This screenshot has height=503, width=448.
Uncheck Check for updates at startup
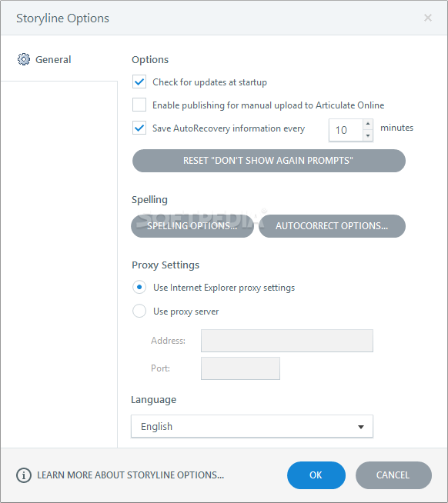click(x=139, y=82)
